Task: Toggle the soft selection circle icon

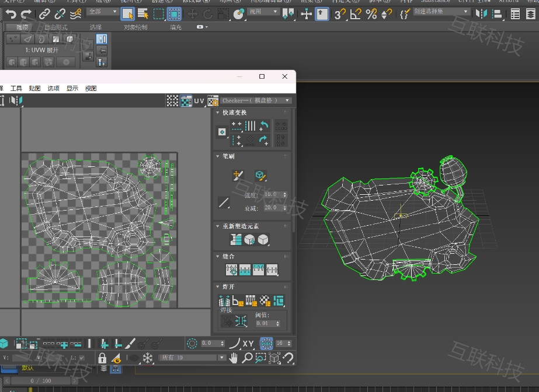Action: pyautogui.click(x=192, y=343)
